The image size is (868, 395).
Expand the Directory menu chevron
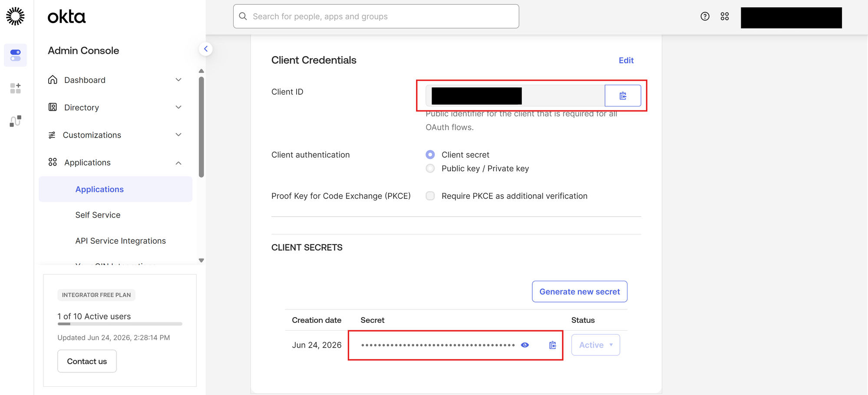pos(178,107)
